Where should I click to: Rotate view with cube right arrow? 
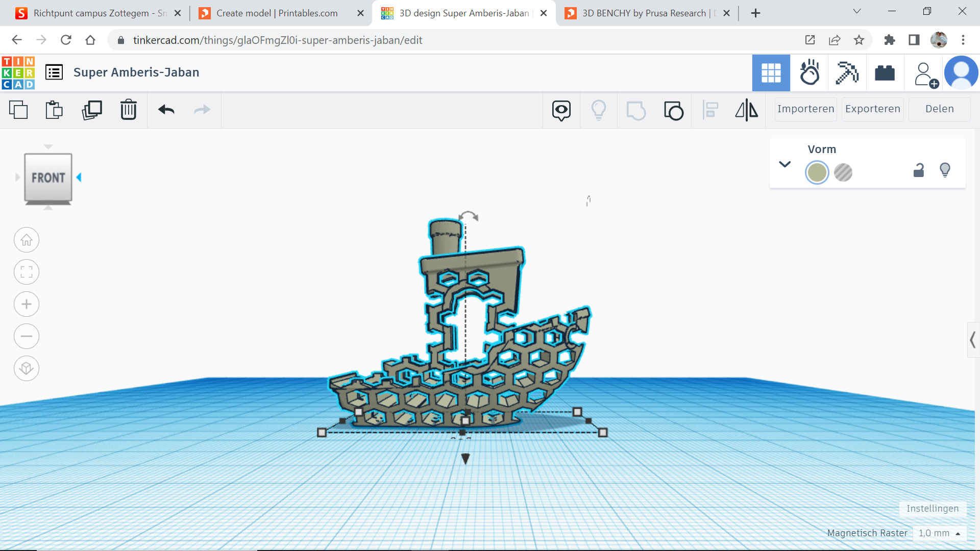tap(79, 178)
